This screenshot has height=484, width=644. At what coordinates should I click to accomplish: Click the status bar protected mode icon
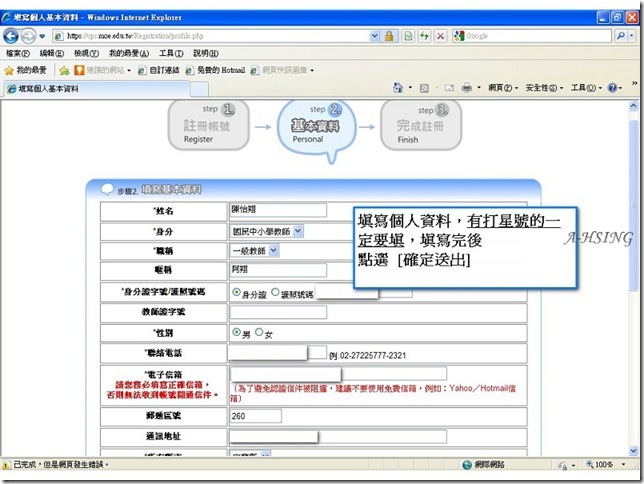[x=563, y=465]
